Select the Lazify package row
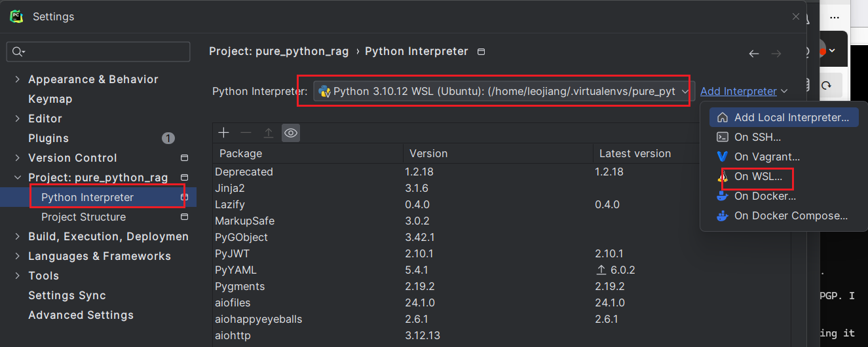Screen dimensions: 868x347 [501, 204]
